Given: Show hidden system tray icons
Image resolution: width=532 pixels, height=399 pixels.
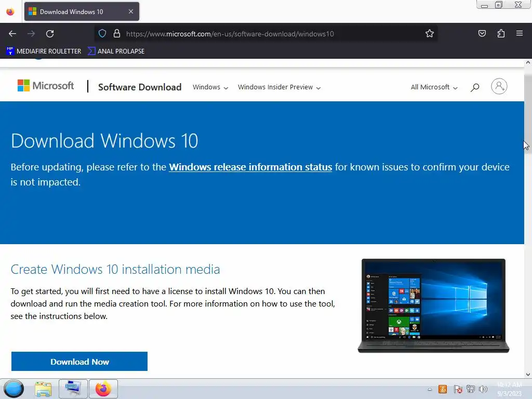Looking at the screenshot, I should tap(430, 389).
